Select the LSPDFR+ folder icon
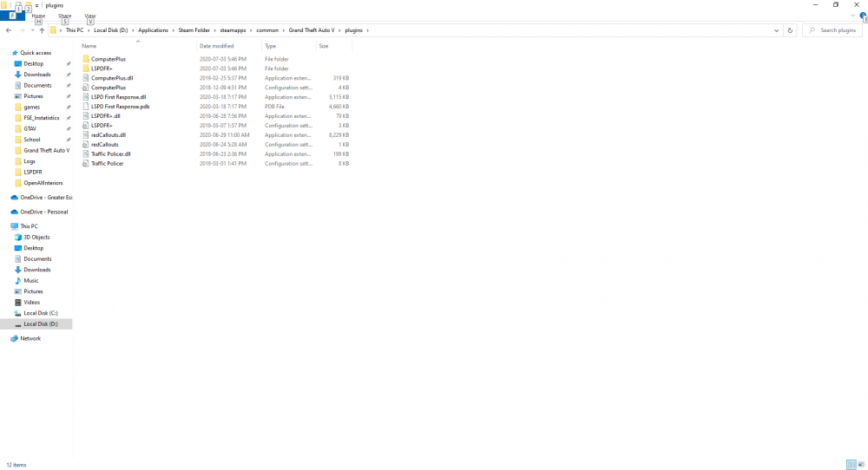Viewport: 868px width, 470px height. point(86,69)
